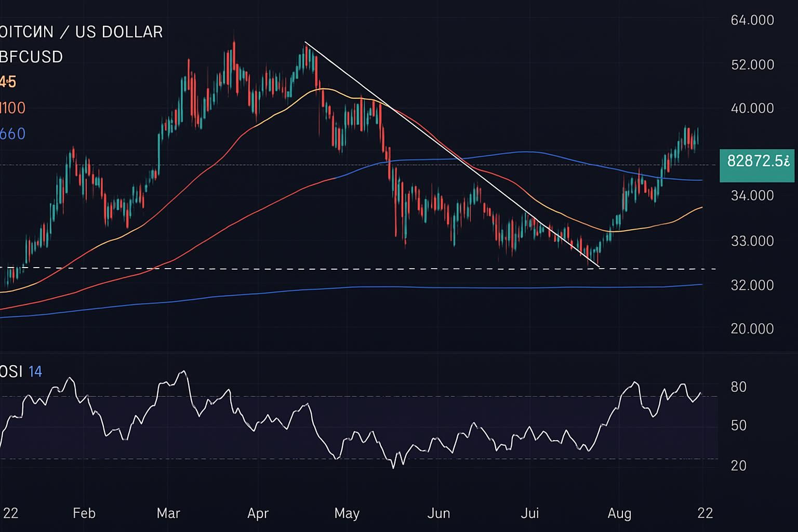
Task: Select the BITCOIN / US DOLLAR symbol title
Action: [x=81, y=32]
